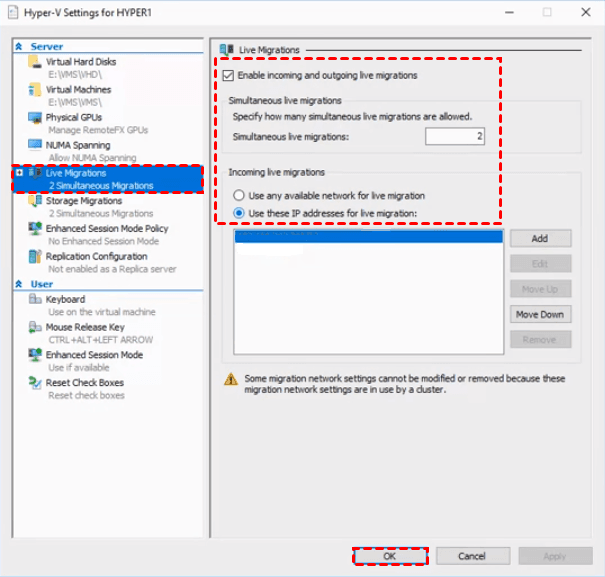
Task: Click the Enhanced Session Mode icon under User
Action: (35, 355)
